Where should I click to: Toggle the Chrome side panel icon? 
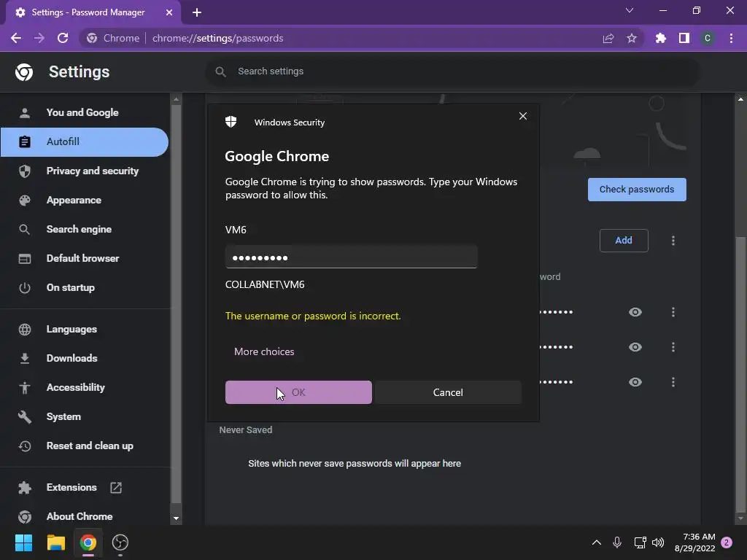click(684, 38)
